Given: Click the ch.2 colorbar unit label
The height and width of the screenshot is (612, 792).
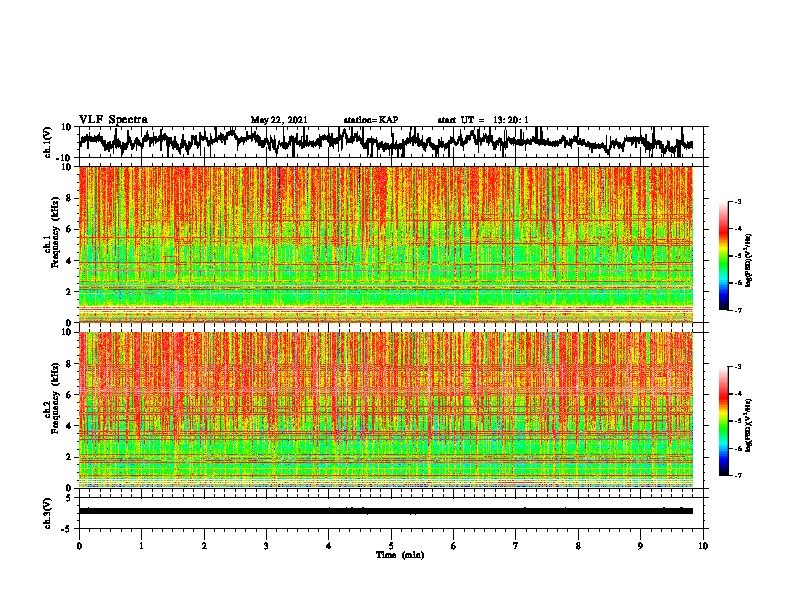Looking at the screenshot, I should pyautogui.click(x=748, y=425).
